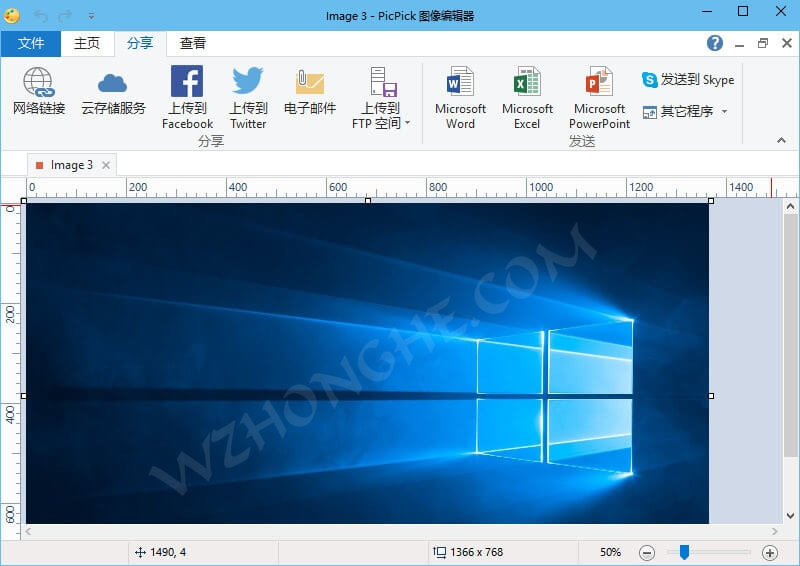The height and width of the screenshot is (566, 800).
Task: Upload image to Twitter
Action: [248, 97]
